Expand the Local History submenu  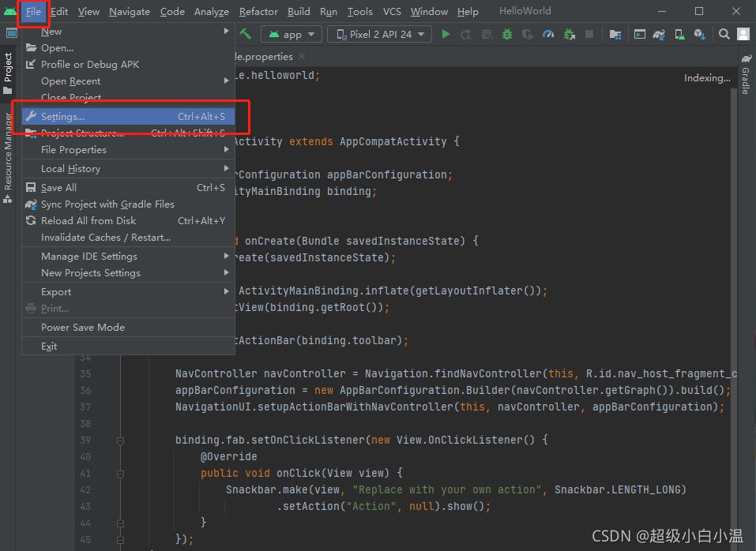[128, 169]
